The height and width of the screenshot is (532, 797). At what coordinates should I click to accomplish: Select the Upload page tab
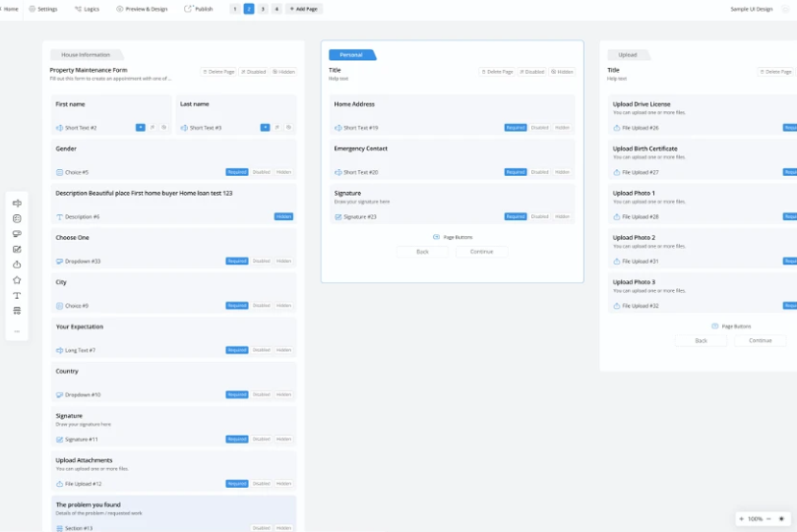click(628, 54)
